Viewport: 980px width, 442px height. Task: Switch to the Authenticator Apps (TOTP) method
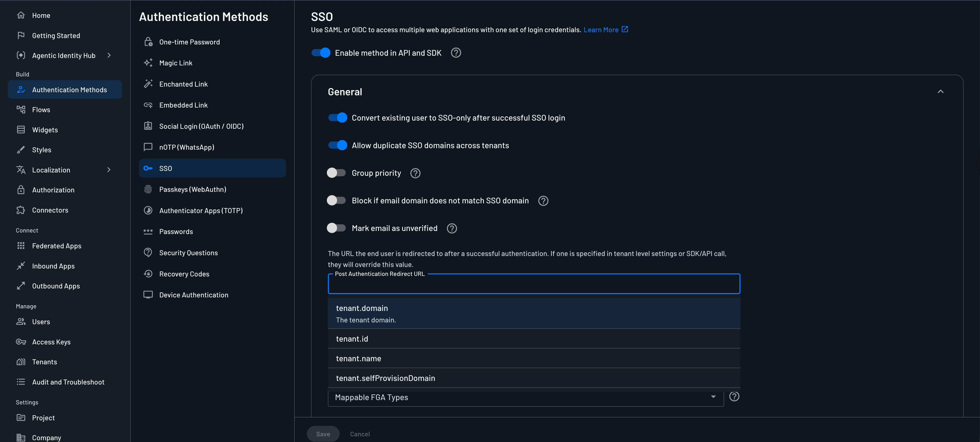click(x=201, y=210)
